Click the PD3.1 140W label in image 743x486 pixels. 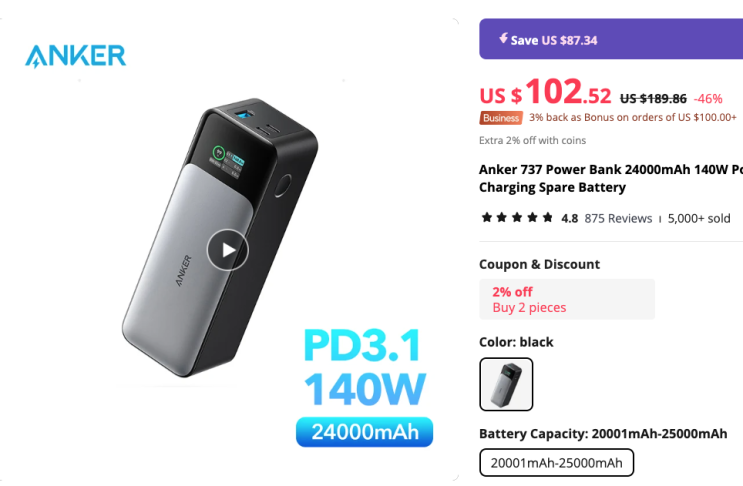point(364,367)
